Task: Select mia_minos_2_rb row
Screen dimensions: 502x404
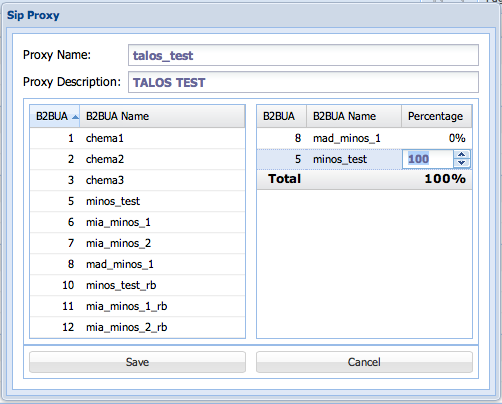Action: [137, 327]
